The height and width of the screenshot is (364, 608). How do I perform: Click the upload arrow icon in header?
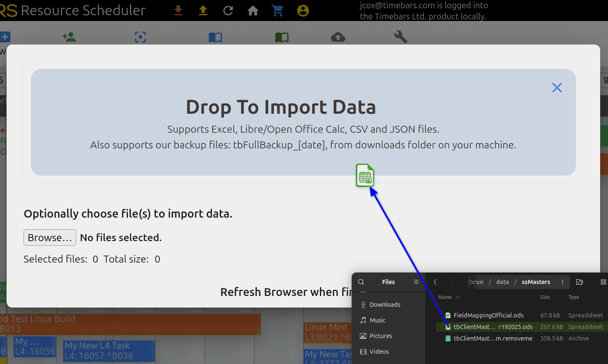(x=203, y=10)
